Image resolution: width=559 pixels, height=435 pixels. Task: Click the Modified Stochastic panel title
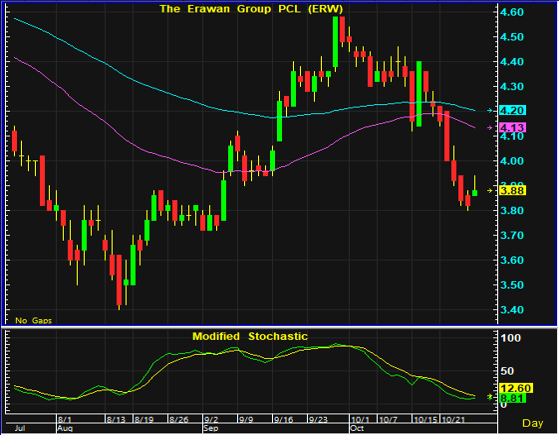click(250, 336)
